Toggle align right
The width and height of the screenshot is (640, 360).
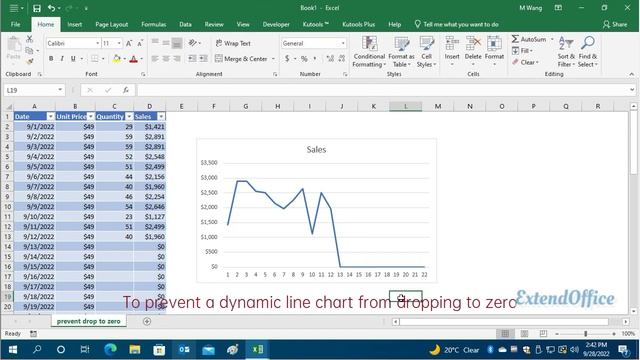click(177, 59)
